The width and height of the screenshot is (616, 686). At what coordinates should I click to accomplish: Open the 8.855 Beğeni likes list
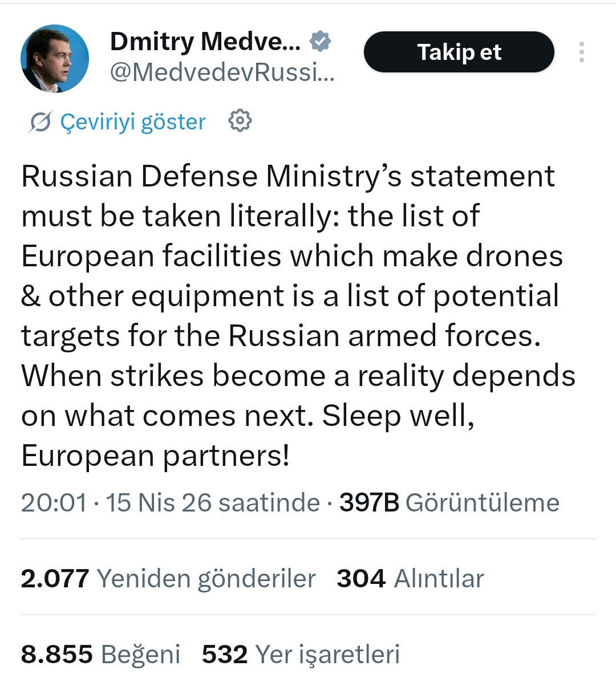[x=100, y=654]
